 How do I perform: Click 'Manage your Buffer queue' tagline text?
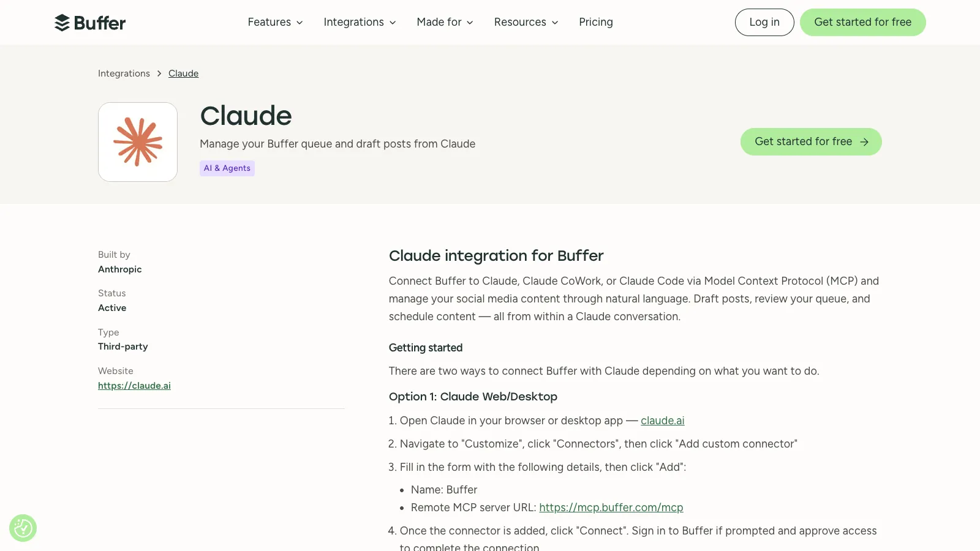(x=337, y=144)
